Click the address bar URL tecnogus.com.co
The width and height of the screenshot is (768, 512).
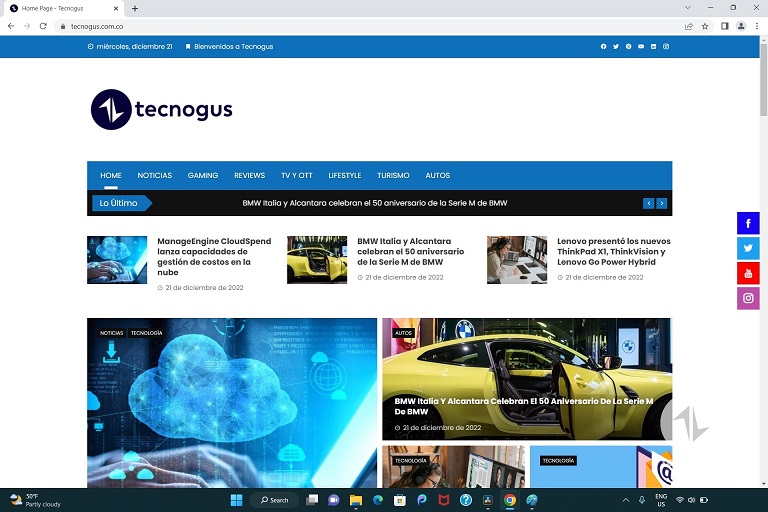[x=97, y=26]
